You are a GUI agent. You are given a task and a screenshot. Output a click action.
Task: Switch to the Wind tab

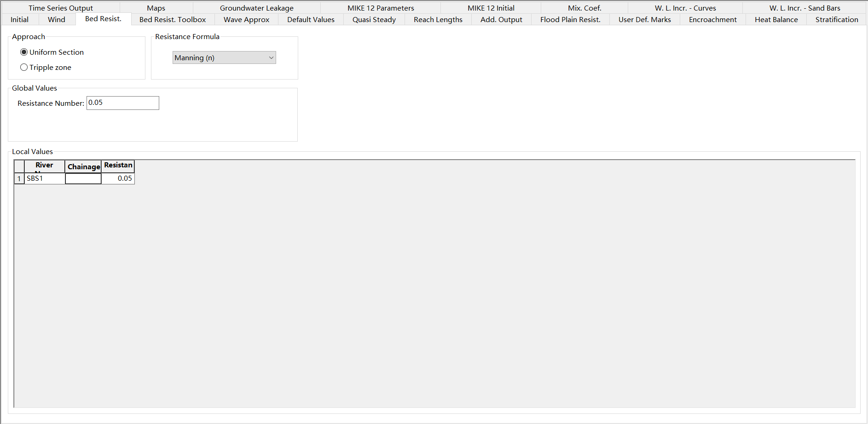pyautogui.click(x=57, y=20)
